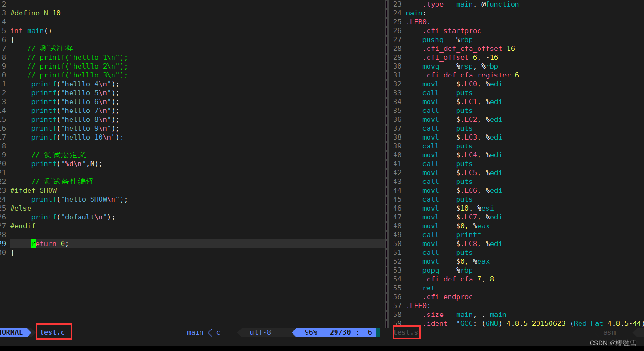This screenshot has height=351, width=644.
Task: Click 'call puts' on line 33
Action: coord(447,93)
